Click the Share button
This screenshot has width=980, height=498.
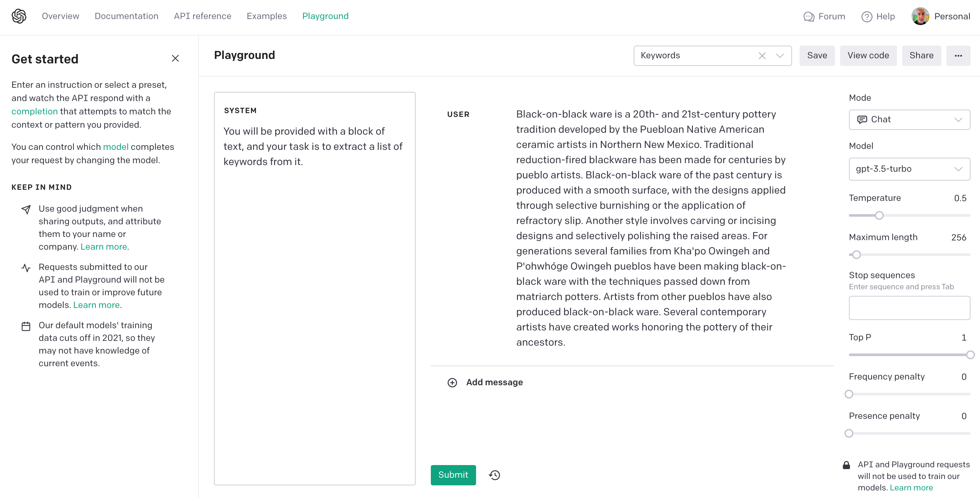point(922,55)
